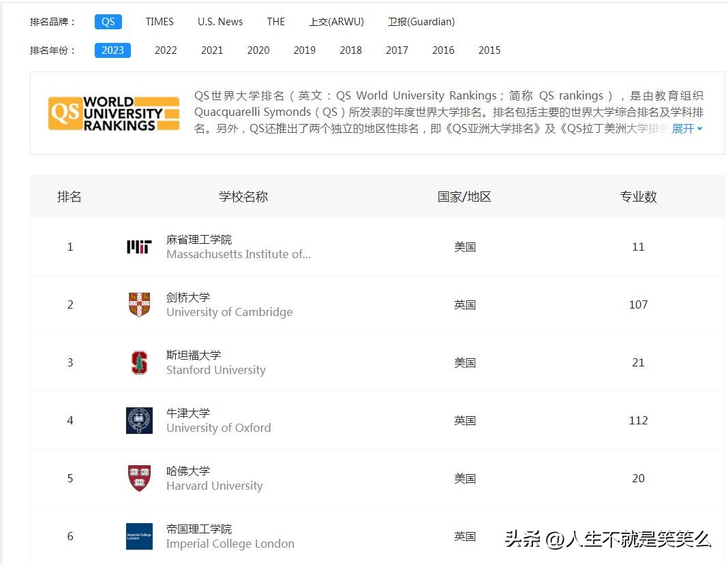728x564 pixels.
Task: Click the QS brand tab icon
Action: [x=108, y=21]
